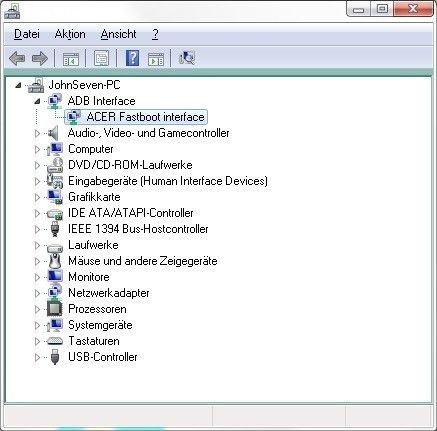437x431 pixels.
Task: Toggle the action pane toolbar icon
Action: click(156, 59)
